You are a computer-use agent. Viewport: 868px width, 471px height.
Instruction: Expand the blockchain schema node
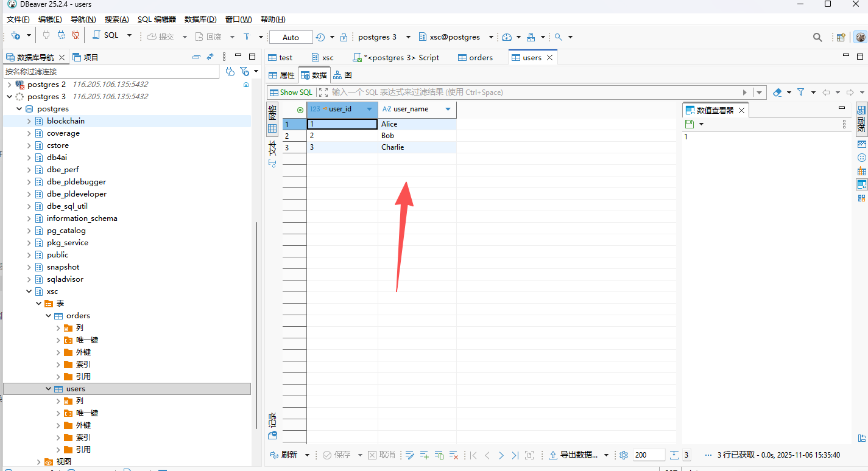click(x=29, y=121)
